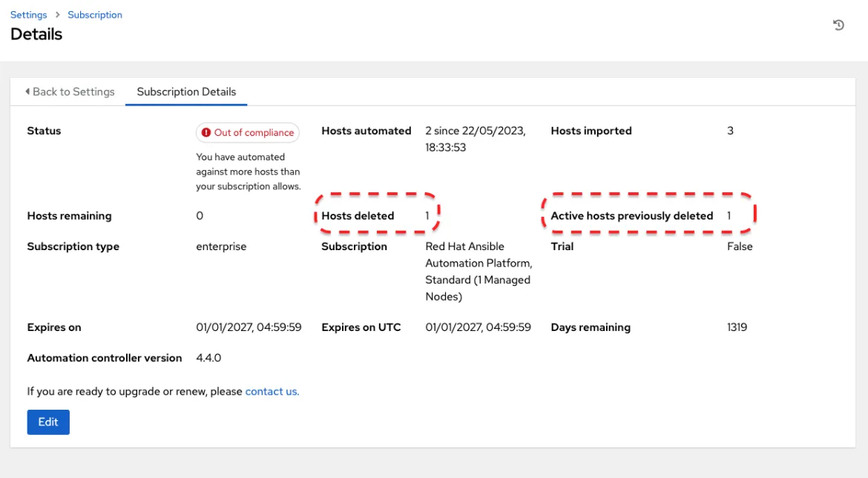868x478 pixels.
Task: Open the activity stream history icon
Action: [838, 25]
